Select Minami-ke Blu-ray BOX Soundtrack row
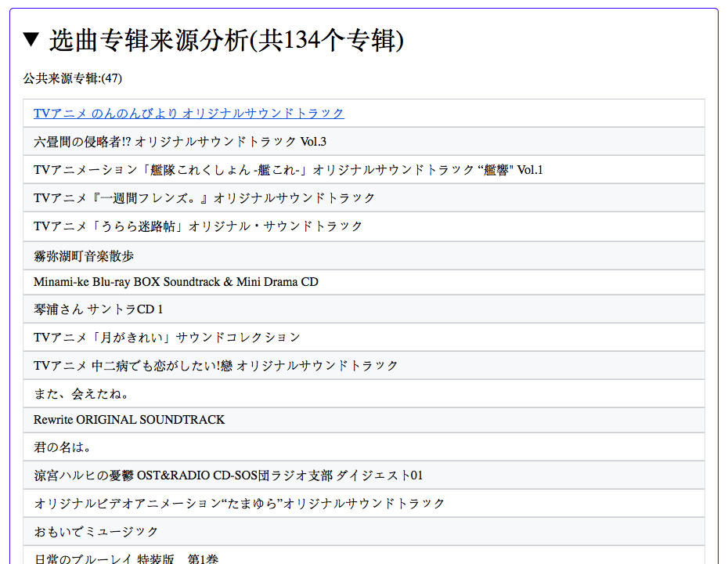Image resolution: width=728 pixels, height=564 pixels. coord(364,282)
